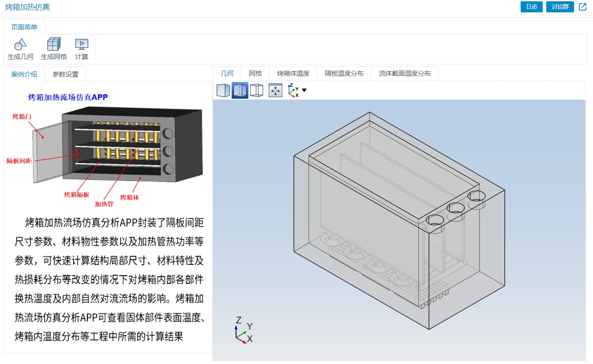Select the 生成几何 (Generate Geometry) tool
This screenshot has width=593, height=364.
[20, 48]
